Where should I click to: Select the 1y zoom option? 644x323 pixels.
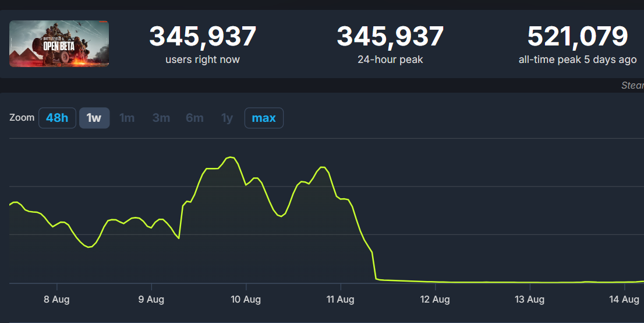(227, 118)
